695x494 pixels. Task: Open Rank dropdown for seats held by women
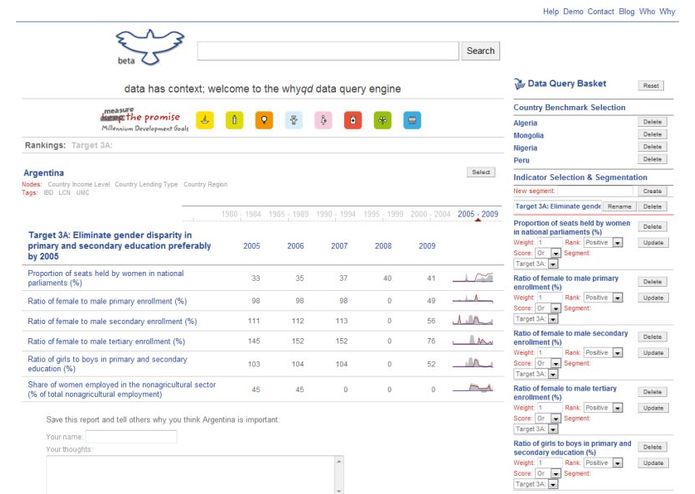pos(603,242)
